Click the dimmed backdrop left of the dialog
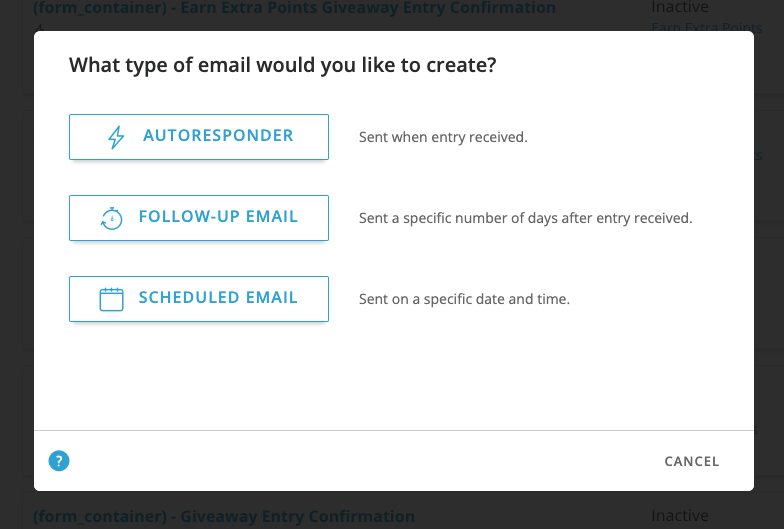Image resolution: width=784 pixels, height=529 pixels. coord(16,260)
